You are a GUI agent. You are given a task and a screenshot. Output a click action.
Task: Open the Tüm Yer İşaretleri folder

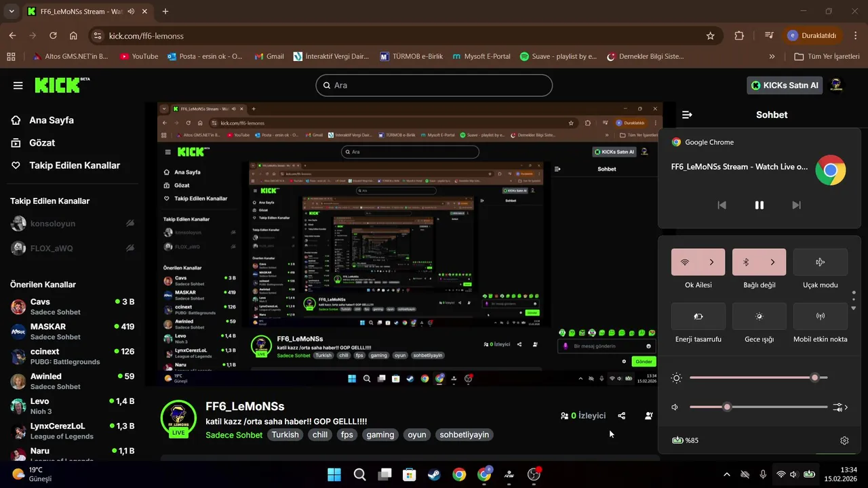pos(827,56)
